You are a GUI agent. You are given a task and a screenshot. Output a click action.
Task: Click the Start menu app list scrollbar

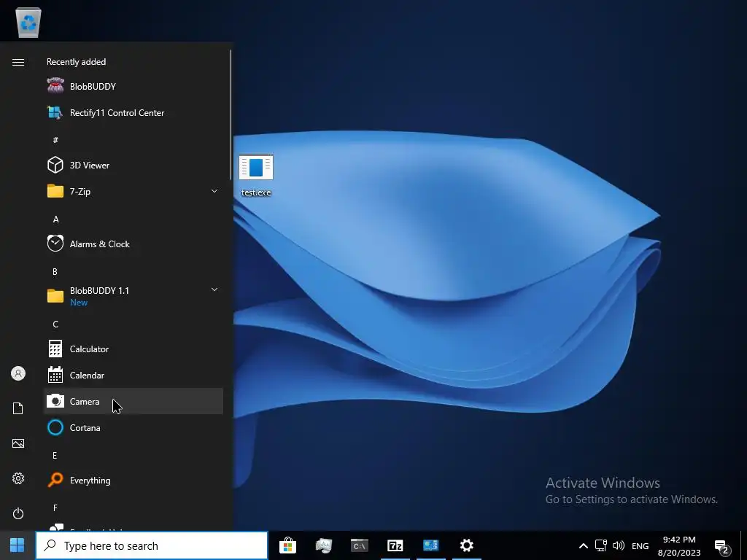pyautogui.click(x=231, y=114)
